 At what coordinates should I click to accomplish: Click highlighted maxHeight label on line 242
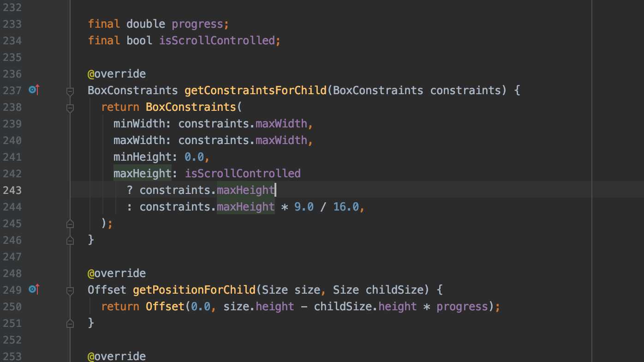pyautogui.click(x=143, y=174)
